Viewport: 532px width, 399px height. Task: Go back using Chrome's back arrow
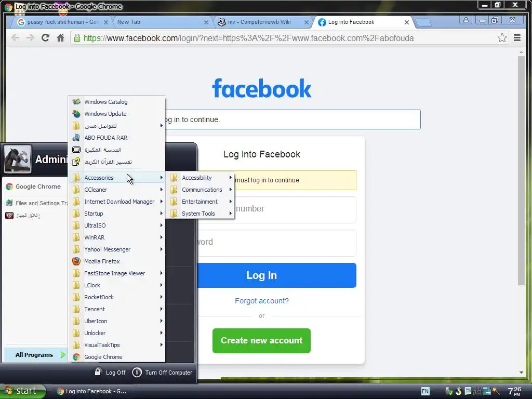point(15,37)
